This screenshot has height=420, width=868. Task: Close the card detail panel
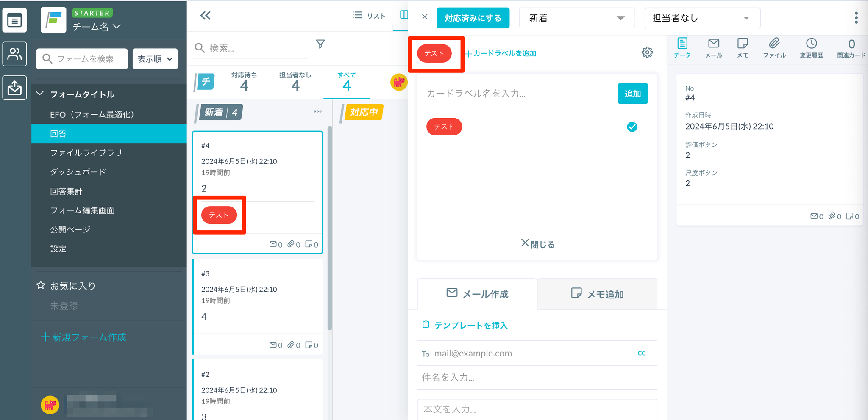tap(425, 17)
